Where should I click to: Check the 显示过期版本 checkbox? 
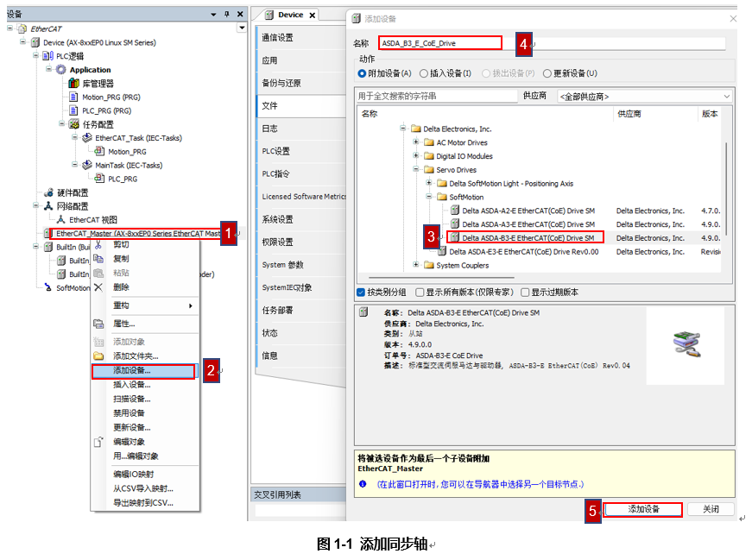point(525,292)
